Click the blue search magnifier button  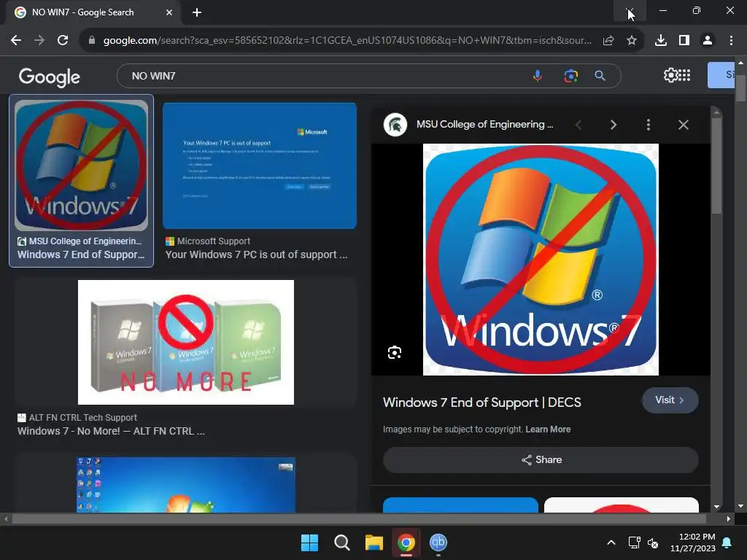tap(600, 76)
